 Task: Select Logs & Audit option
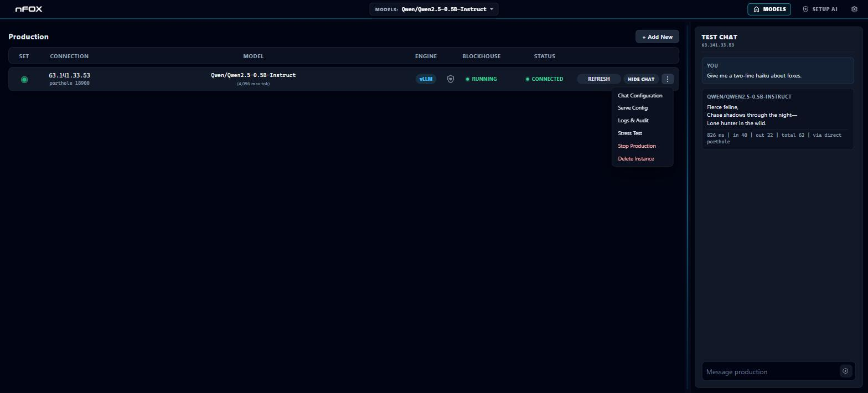point(633,121)
